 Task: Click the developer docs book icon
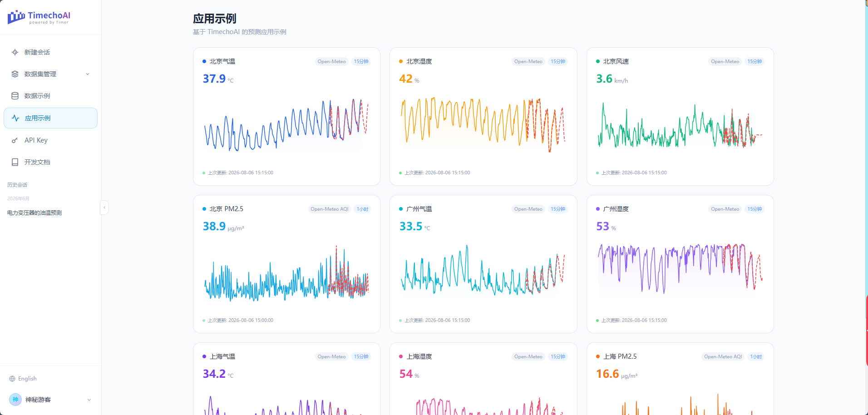15,162
